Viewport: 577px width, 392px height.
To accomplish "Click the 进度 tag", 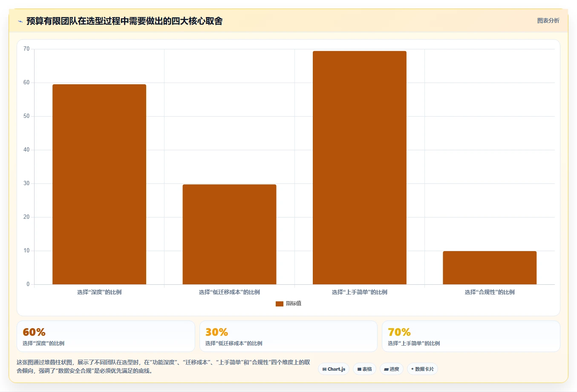I will 392,369.
